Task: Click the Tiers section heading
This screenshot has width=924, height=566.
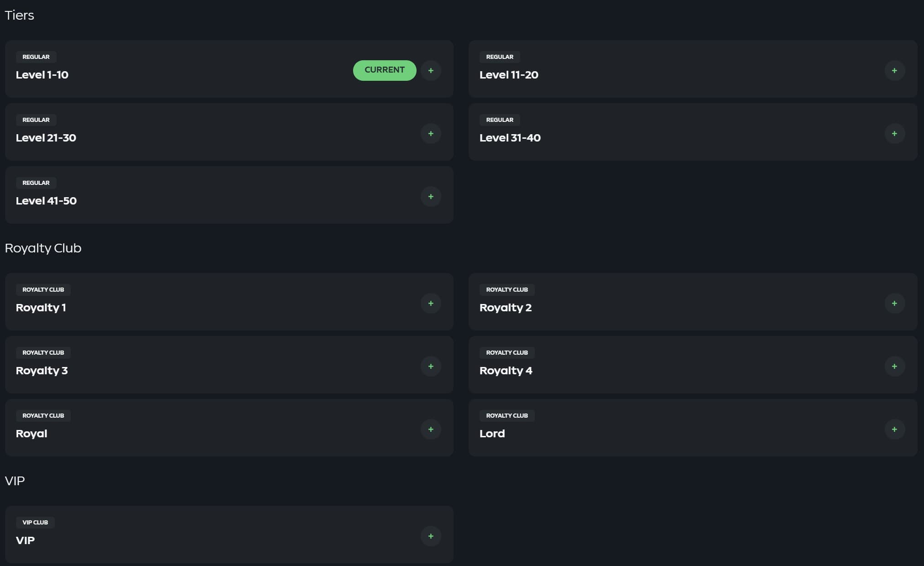Action: (x=20, y=15)
